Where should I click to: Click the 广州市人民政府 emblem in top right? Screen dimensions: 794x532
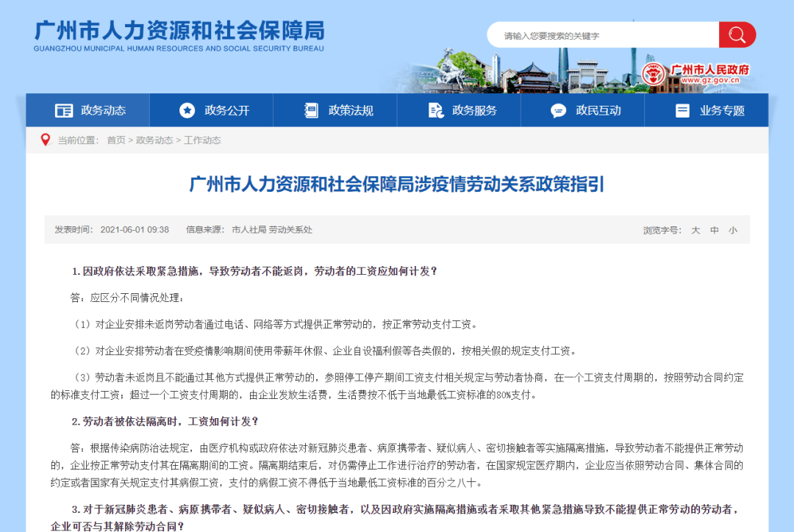[654, 73]
